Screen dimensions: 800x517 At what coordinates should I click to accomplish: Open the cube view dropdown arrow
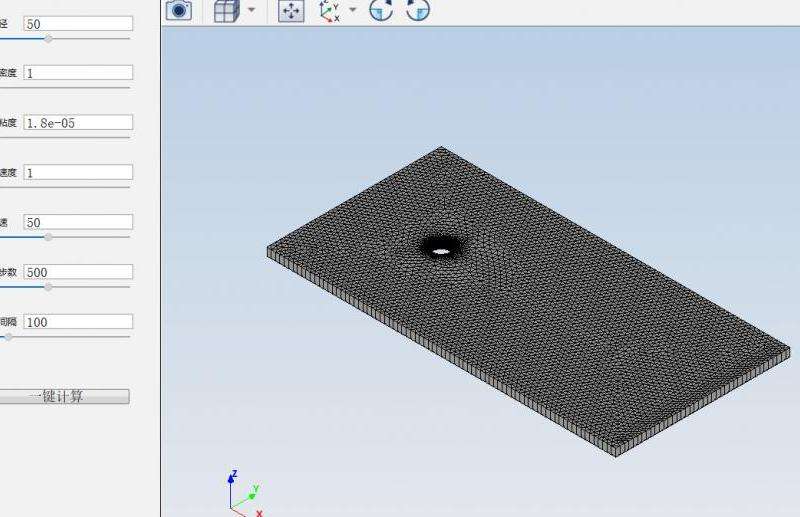tap(250, 11)
